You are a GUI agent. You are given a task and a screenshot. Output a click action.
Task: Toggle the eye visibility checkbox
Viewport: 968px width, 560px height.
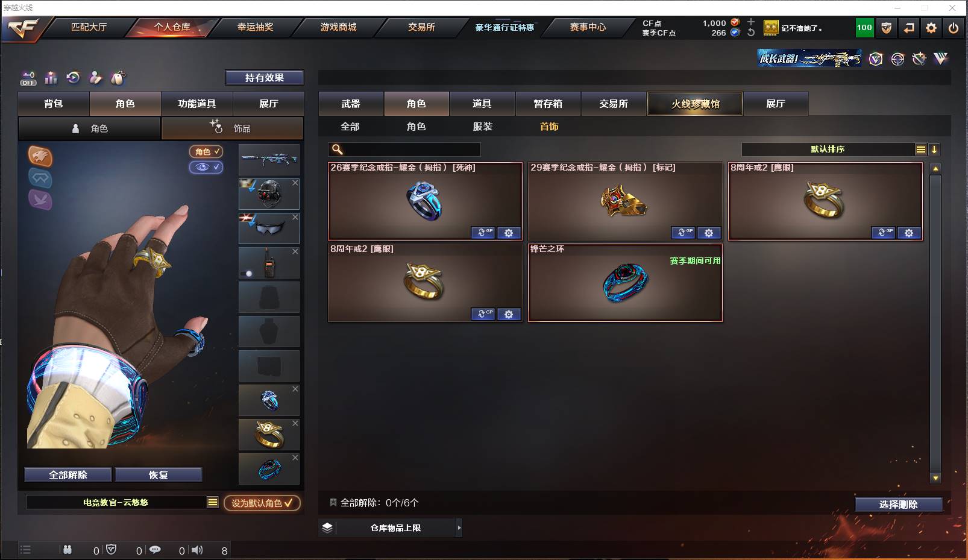206,167
